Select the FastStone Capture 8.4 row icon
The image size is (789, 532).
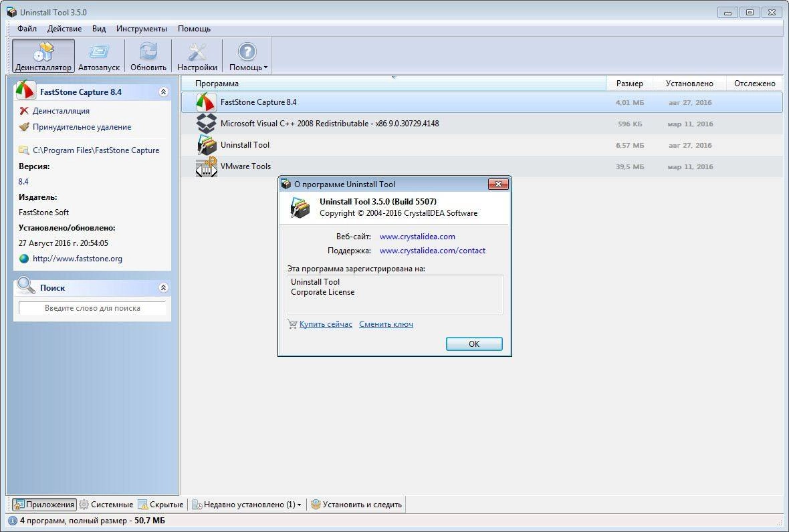[x=207, y=102]
